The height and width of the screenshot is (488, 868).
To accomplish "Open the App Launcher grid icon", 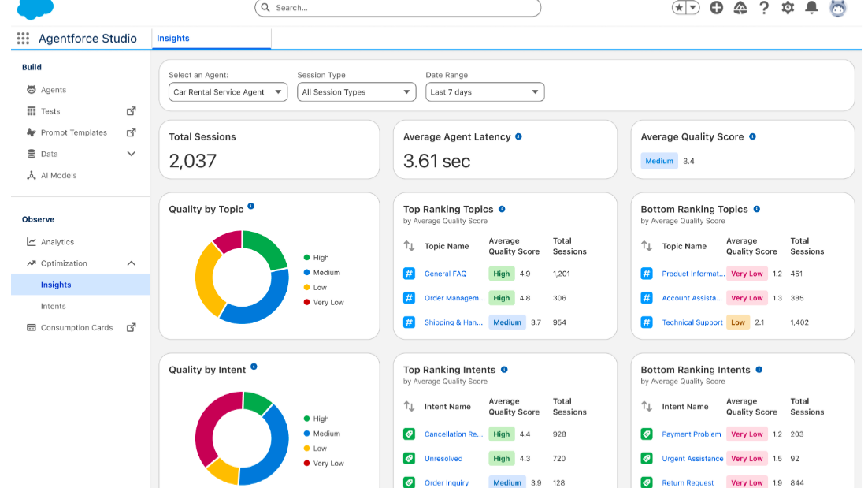I will coord(23,38).
